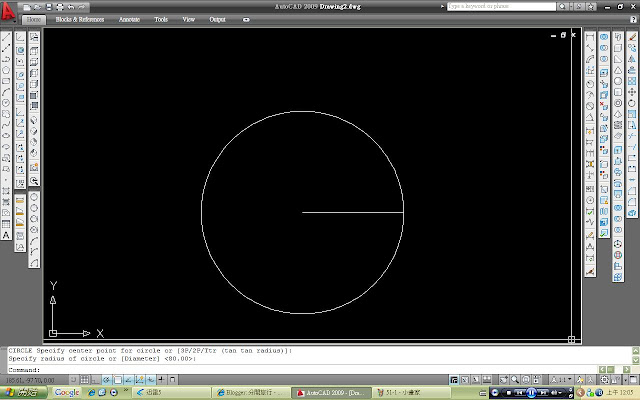
Task: Toggle Object Snap in status bar
Action: (x=118, y=380)
